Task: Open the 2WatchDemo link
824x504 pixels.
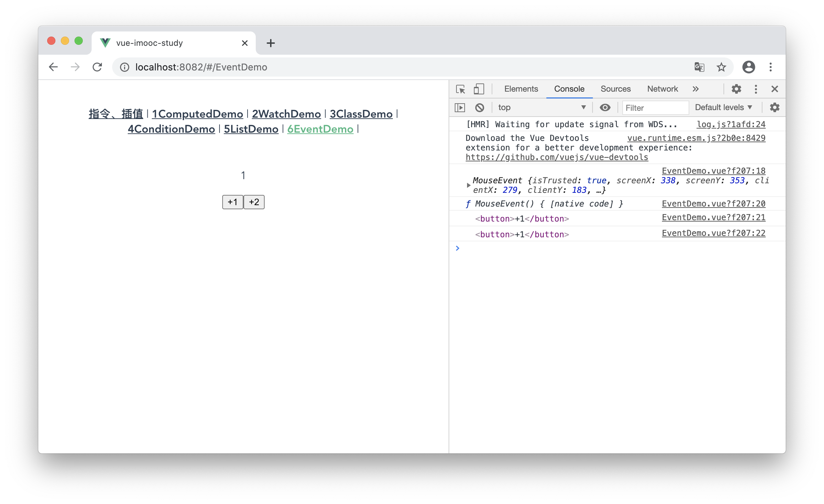Action: point(287,114)
